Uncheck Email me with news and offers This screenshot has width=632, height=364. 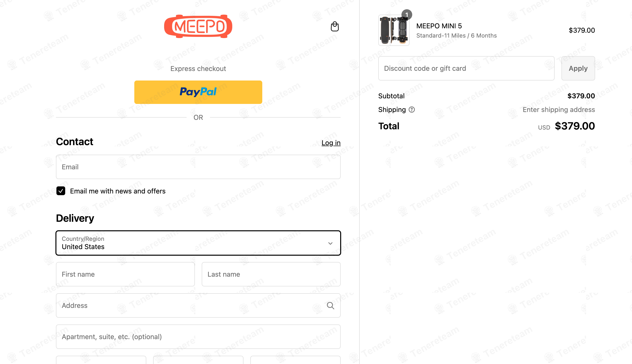[61, 191]
